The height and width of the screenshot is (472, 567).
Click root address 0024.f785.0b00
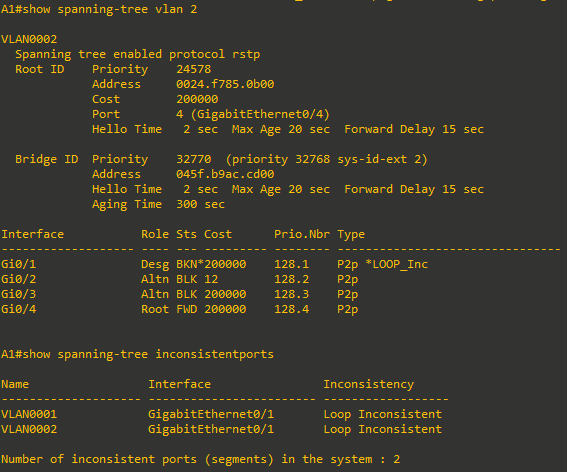(225, 84)
